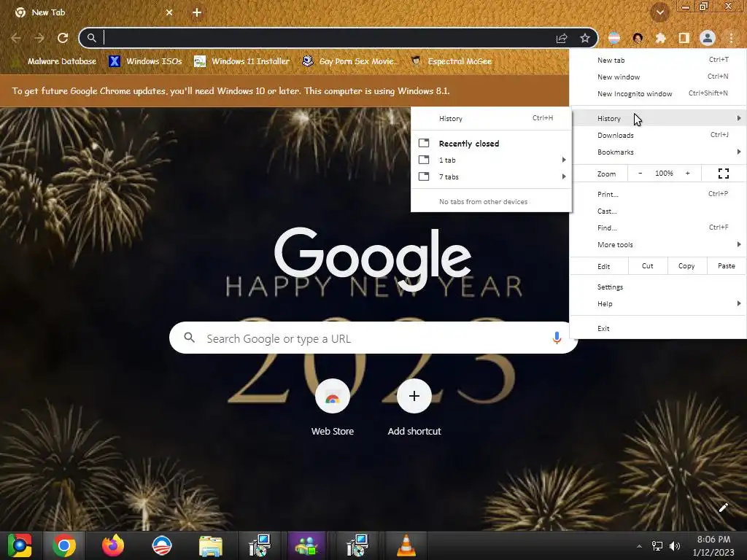This screenshot has width=747, height=560.
Task: Open the Windows ISOs bookmark
Action: [146, 61]
